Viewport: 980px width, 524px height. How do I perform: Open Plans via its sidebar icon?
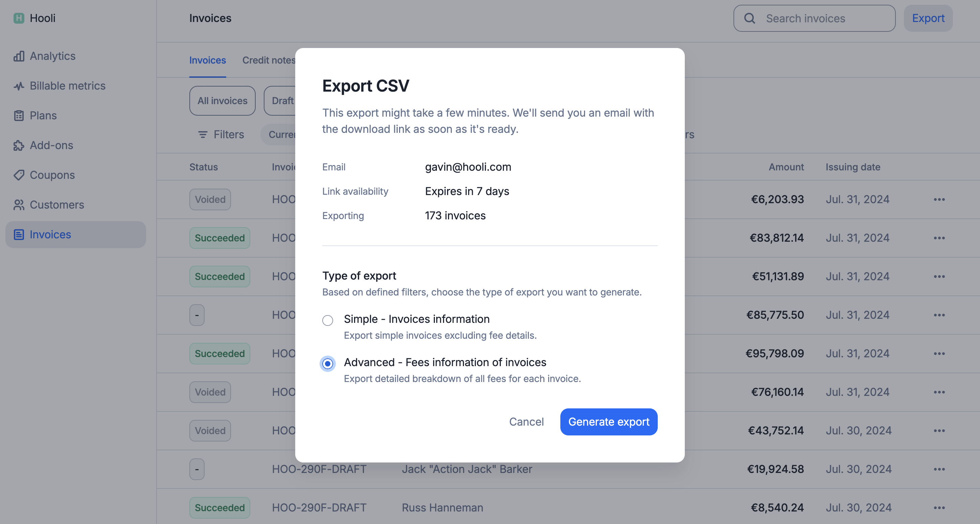(19, 116)
